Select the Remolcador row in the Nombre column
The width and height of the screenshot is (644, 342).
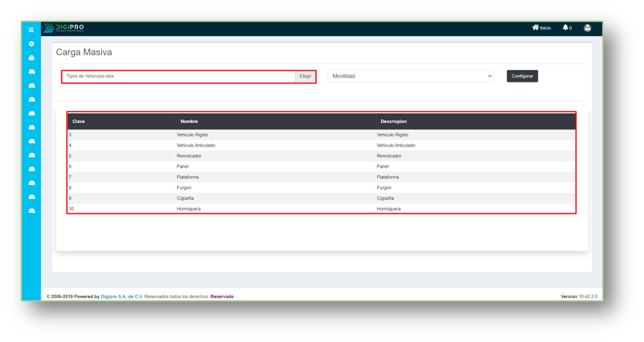tap(191, 156)
